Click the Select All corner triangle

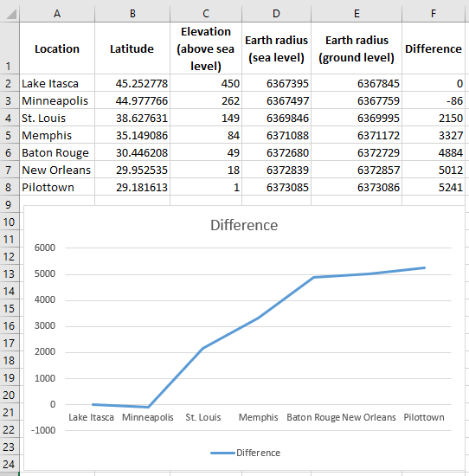11,14
